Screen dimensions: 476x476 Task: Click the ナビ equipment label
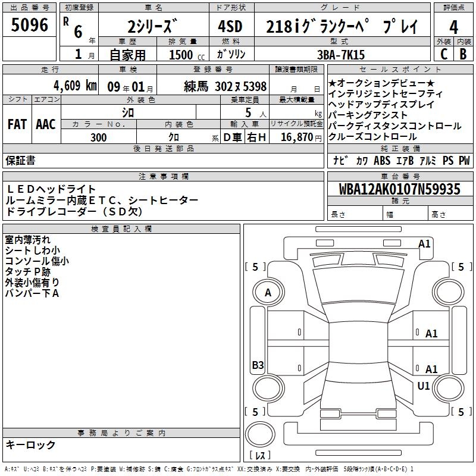[340, 161]
